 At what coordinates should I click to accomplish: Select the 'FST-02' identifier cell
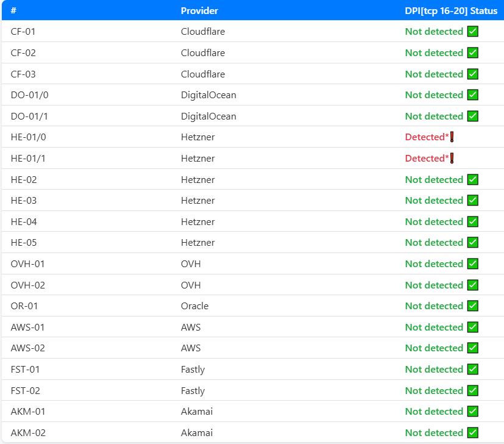[x=26, y=390]
